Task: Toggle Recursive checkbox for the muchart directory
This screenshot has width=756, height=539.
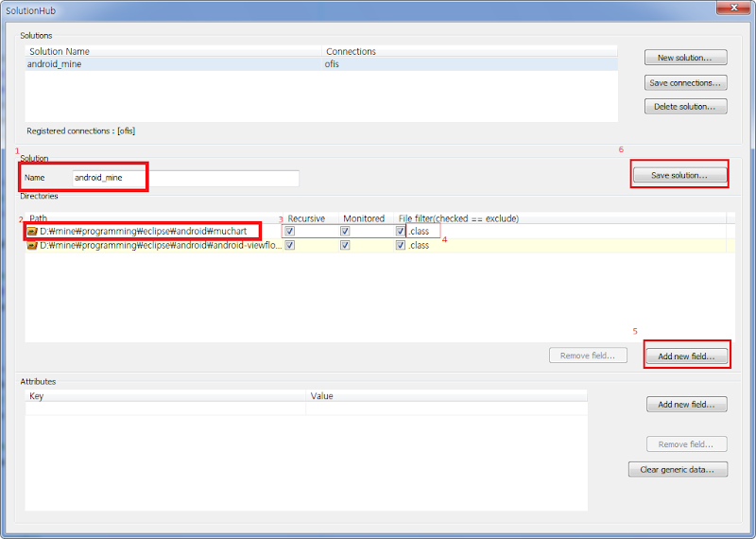Action: point(290,231)
